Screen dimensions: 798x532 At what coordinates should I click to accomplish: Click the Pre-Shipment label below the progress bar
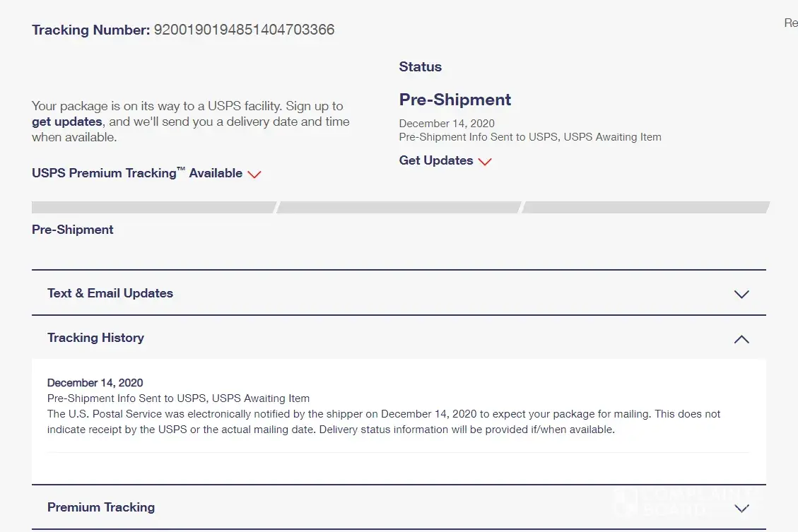point(72,230)
